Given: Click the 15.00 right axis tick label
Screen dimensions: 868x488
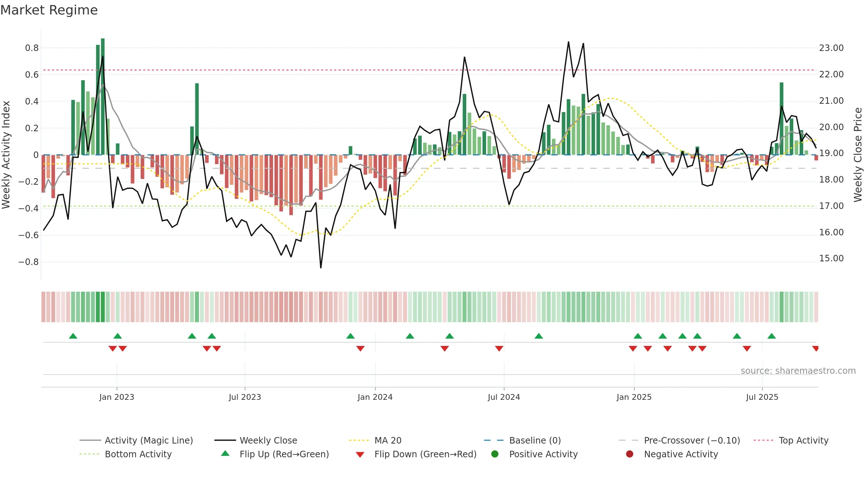Looking at the screenshot, I should (x=831, y=258).
